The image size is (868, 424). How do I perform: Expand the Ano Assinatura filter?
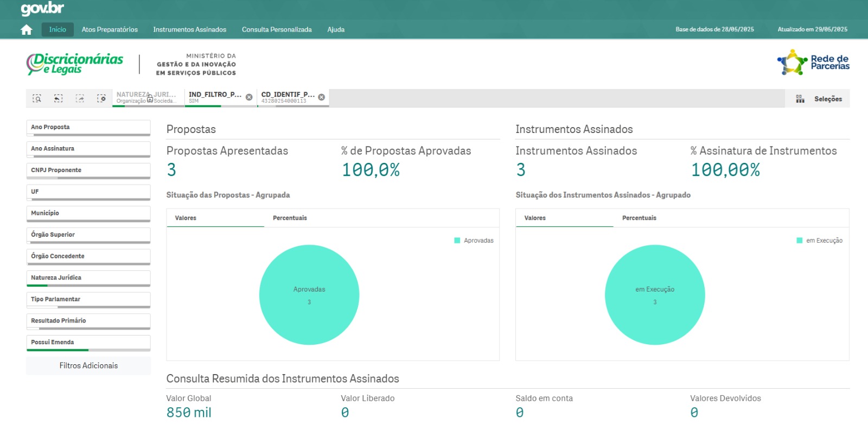(88, 149)
